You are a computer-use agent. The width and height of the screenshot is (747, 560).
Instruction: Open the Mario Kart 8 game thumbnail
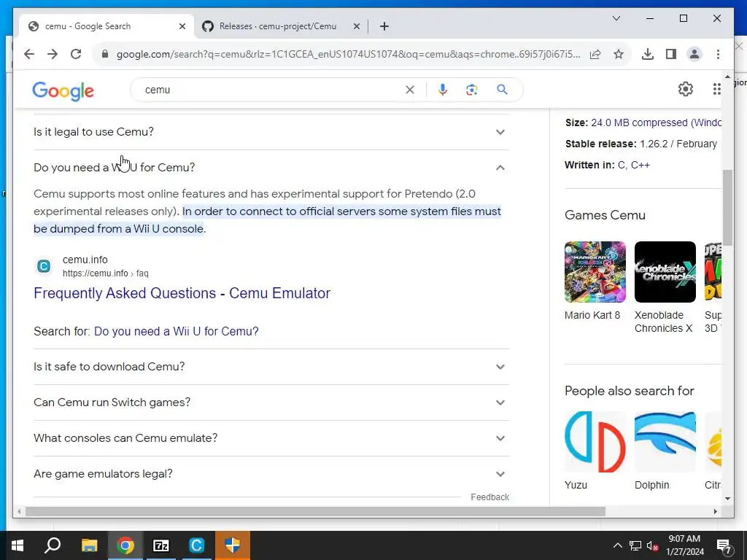click(595, 272)
